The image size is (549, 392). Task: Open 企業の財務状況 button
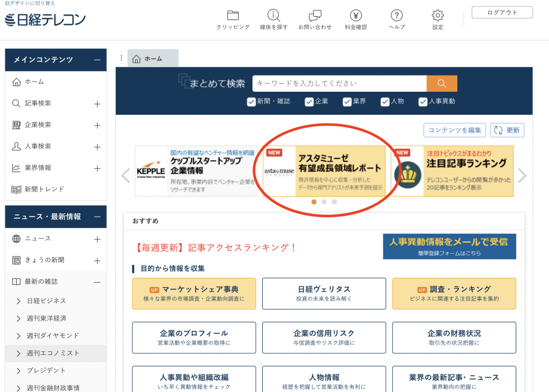454,338
